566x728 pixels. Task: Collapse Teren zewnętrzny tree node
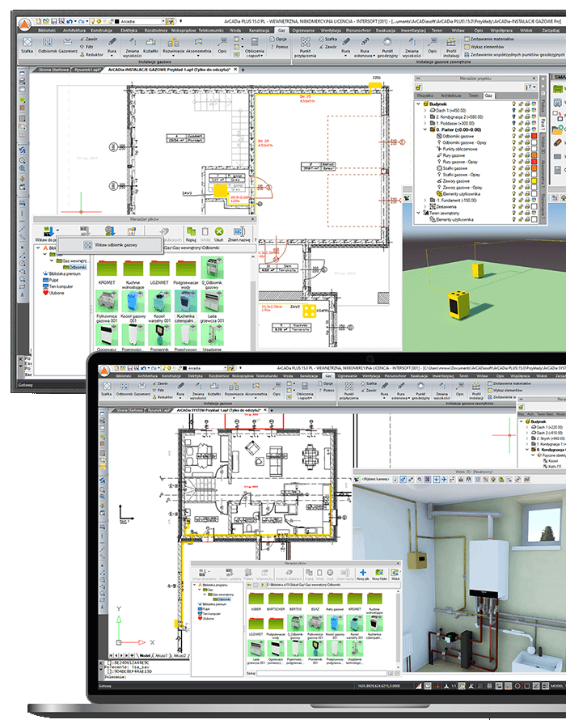419,213
